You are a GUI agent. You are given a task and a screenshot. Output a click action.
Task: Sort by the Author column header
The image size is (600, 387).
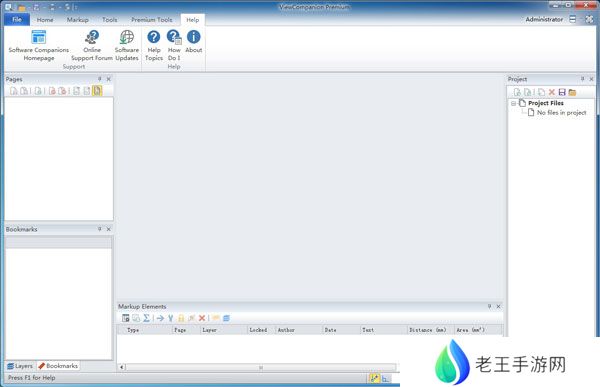(x=299, y=330)
